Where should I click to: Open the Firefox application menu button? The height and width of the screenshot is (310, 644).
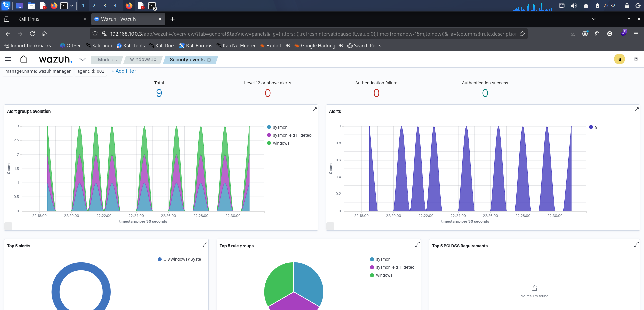(x=636, y=34)
